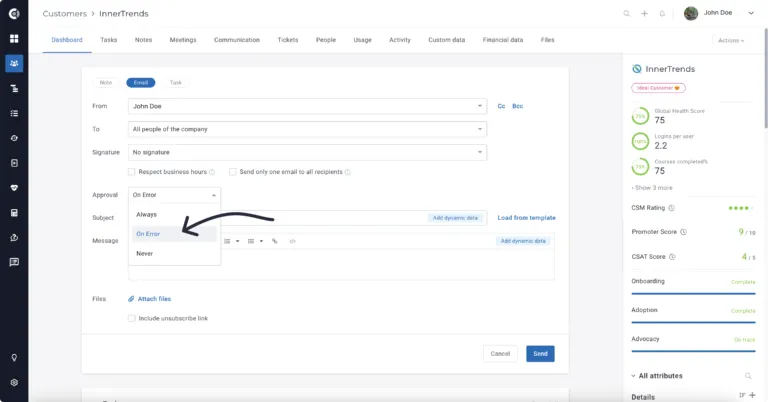
Task: Check Include unsubscribe link
Action: pyautogui.click(x=131, y=318)
